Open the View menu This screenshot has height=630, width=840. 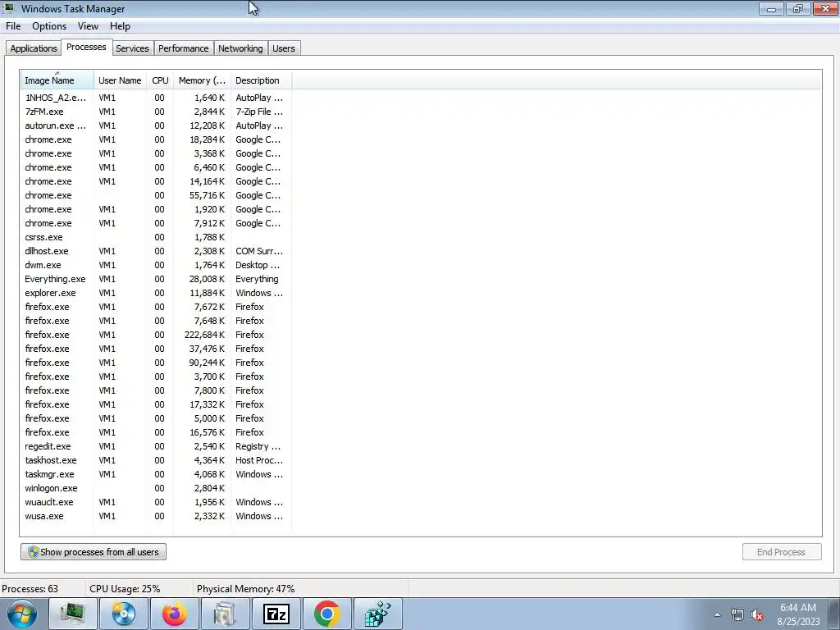tap(88, 26)
